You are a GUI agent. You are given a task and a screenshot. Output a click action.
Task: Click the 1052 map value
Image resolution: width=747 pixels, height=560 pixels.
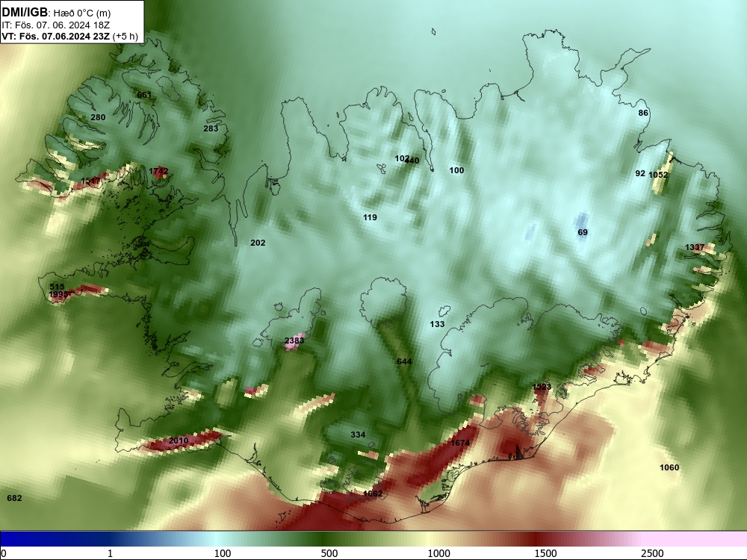[658, 175]
